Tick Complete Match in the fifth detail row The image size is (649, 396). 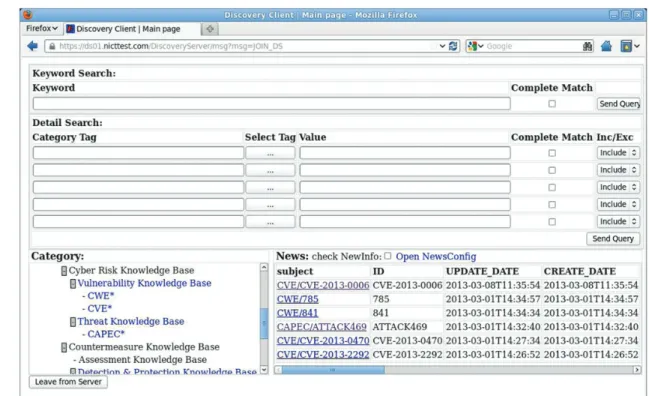(552, 222)
